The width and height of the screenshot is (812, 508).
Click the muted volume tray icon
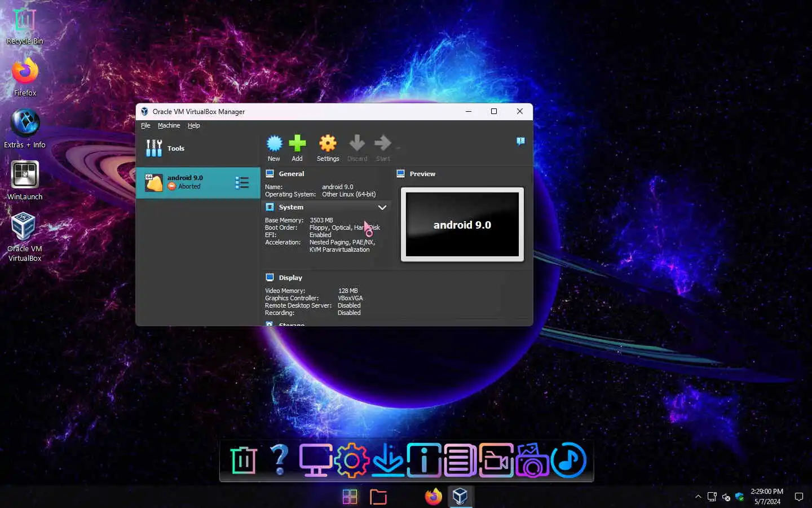[726, 497]
